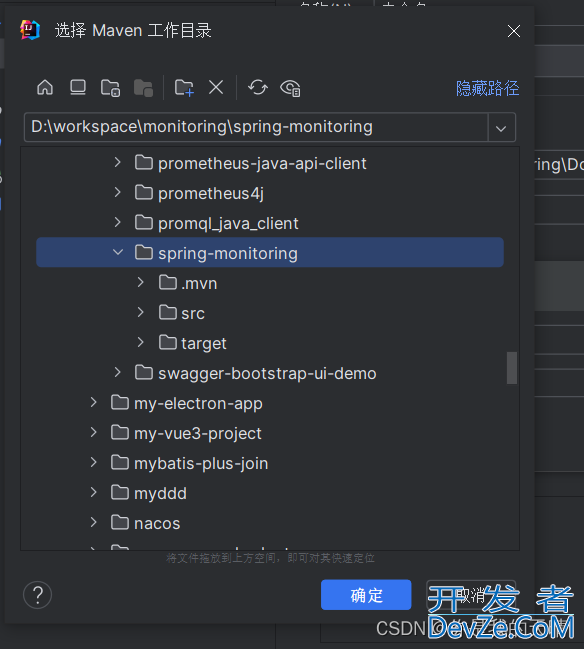
Task: Delete selected item with X toolbar icon
Action: pos(216,88)
